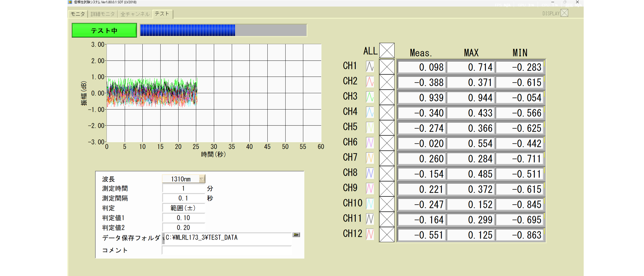Click the LabVIEW app icon in title bar
This screenshot has height=276, width=644.
[70, 2]
